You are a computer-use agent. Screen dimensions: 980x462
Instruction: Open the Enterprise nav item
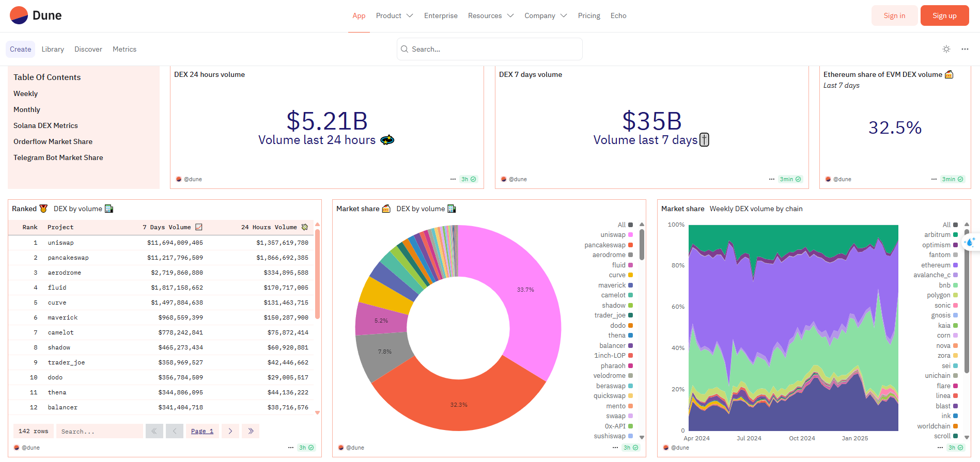441,15
